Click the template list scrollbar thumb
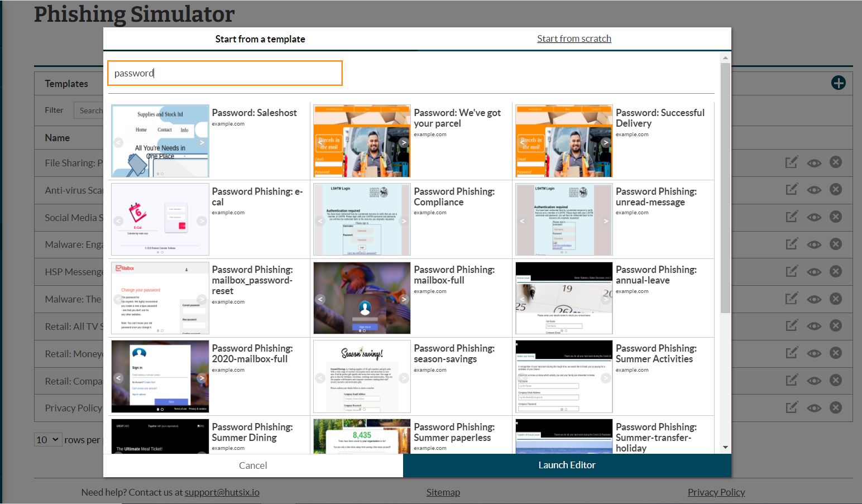 725,188
